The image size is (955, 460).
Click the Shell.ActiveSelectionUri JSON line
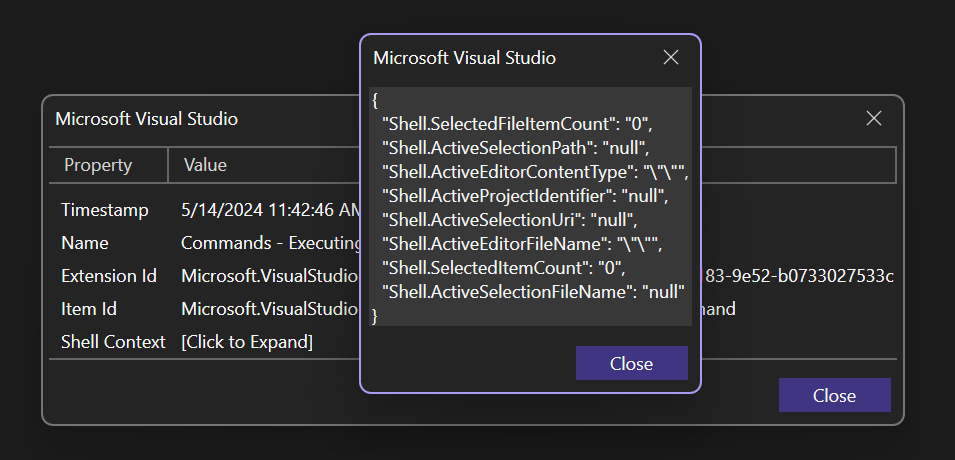pyautogui.click(x=510, y=220)
